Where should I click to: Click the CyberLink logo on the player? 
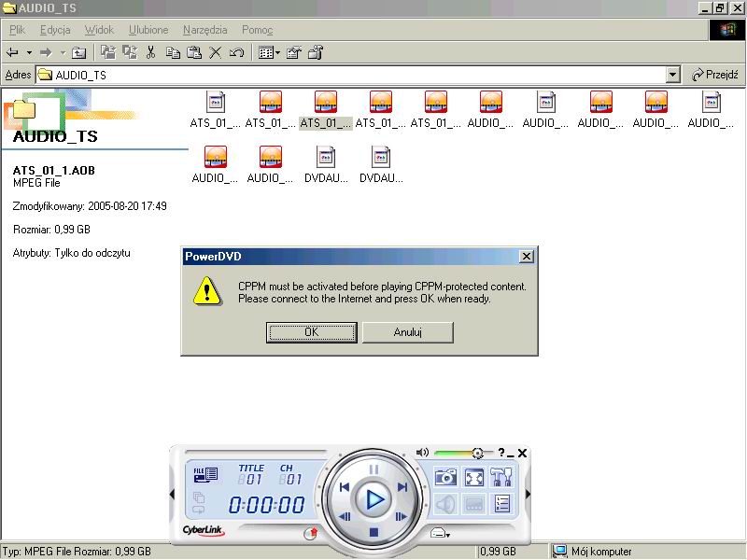[x=203, y=530]
